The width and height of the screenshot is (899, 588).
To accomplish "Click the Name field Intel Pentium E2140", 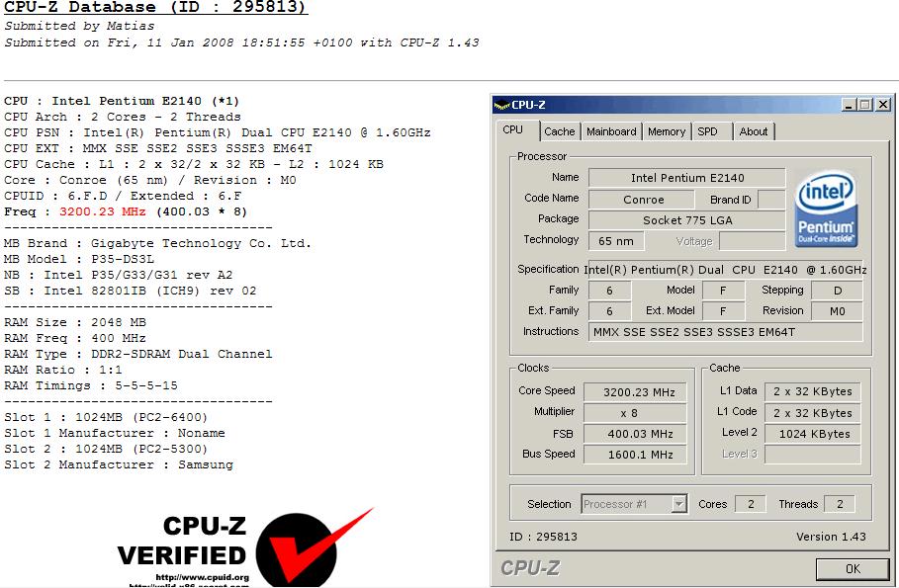I will pyautogui.click(x=687, y=178).
